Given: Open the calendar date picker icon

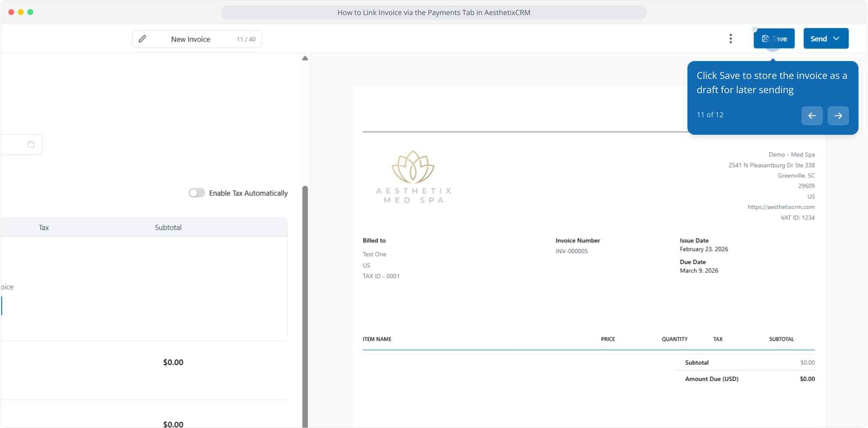Looking at the screenshot, I should click(x=31, y=144).
